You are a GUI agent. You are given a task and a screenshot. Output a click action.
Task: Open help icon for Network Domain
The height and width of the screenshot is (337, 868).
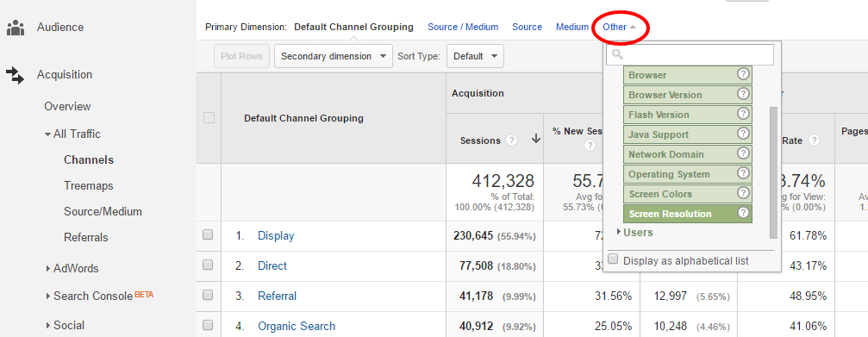click(743, 153)
